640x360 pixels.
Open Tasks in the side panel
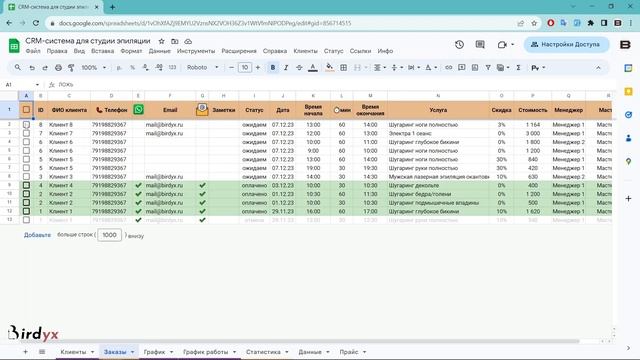point(629,115)
